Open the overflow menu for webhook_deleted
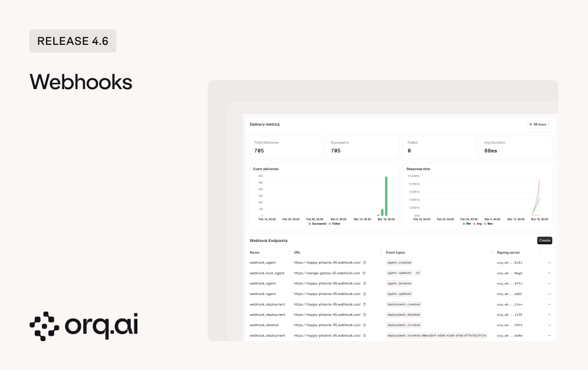 coord(549,325)
